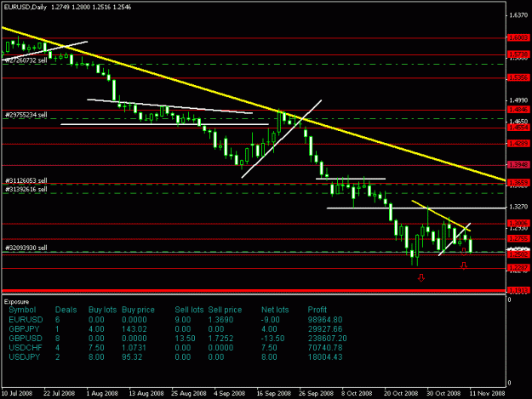Image resolution: width=532 pixels, height=399 pixels.
Task: Click the 1.5738 red price label
Action: 518,54
